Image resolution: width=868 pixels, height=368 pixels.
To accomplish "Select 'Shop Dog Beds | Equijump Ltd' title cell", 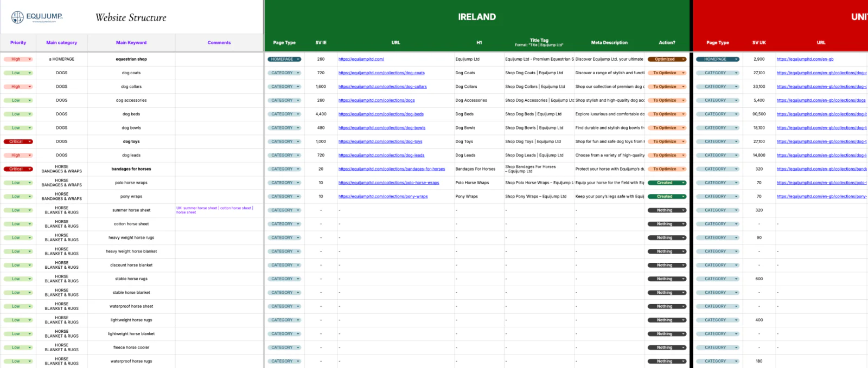I will [539, 114].
